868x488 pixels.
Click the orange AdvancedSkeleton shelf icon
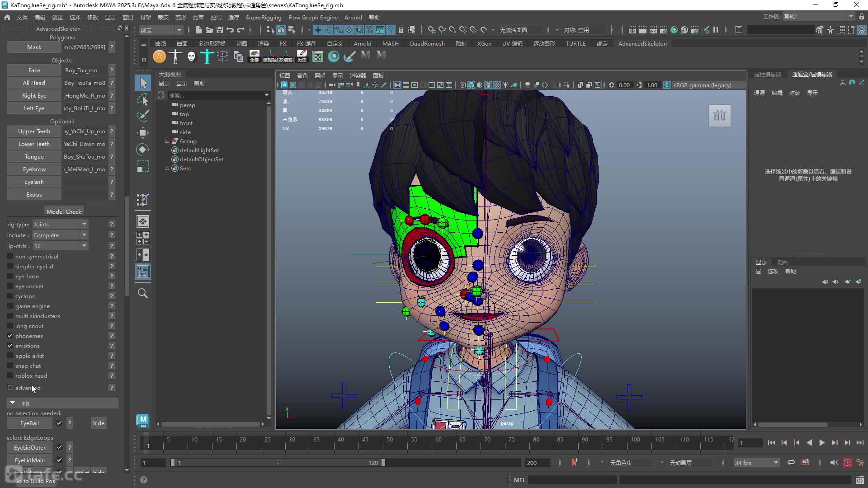click(x=159, y=56)
